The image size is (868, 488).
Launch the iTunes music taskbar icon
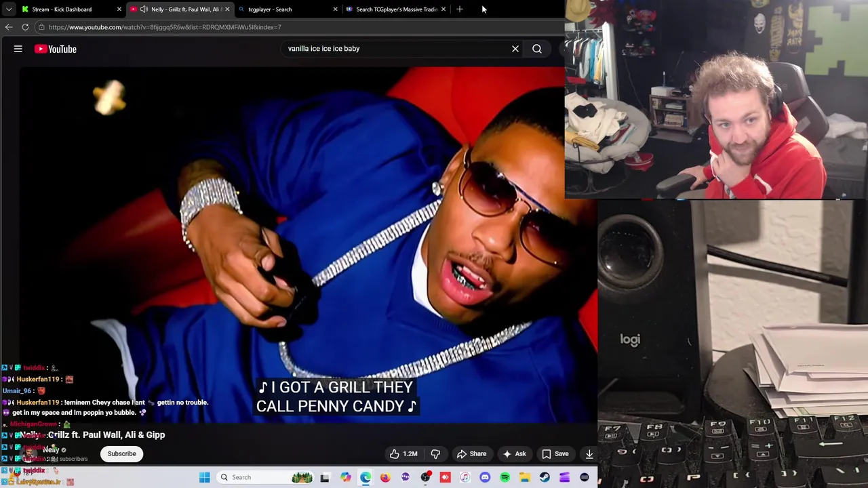pyautogui.click(x=465, y=477)
